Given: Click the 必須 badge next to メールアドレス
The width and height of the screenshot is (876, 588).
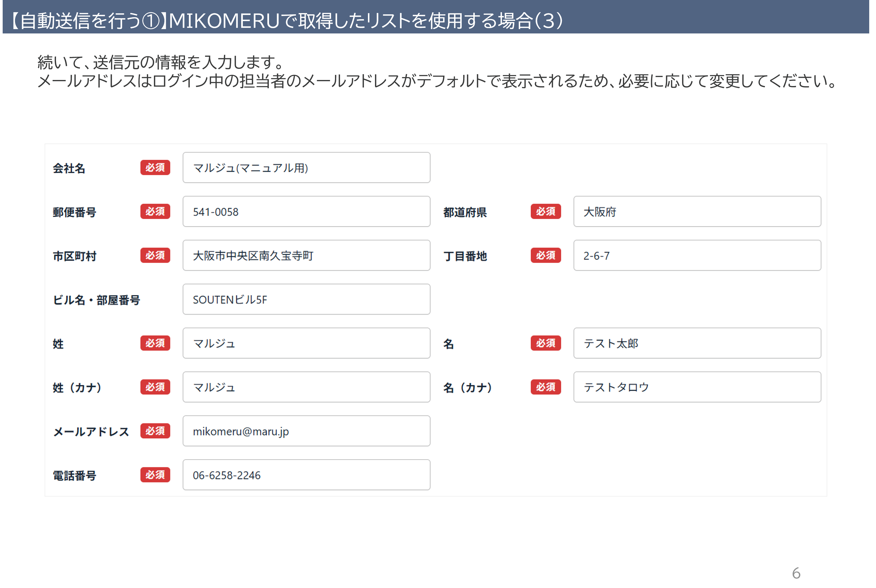Looking at the screenshot, I should [155, 431].
